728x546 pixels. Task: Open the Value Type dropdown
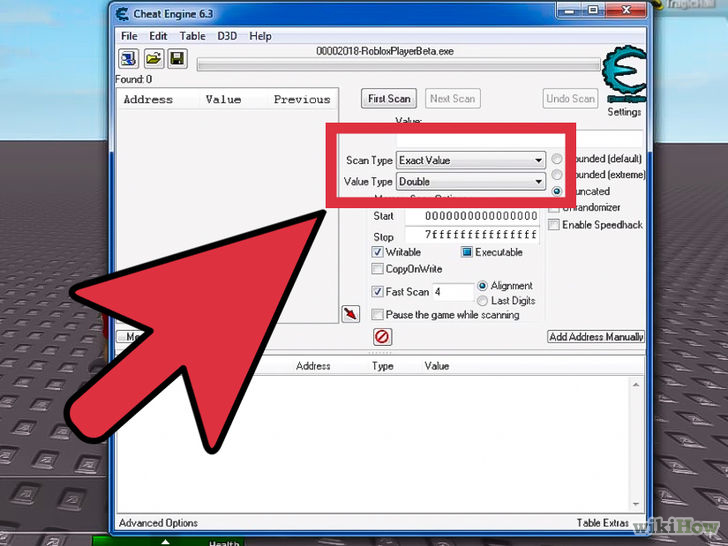471,182
